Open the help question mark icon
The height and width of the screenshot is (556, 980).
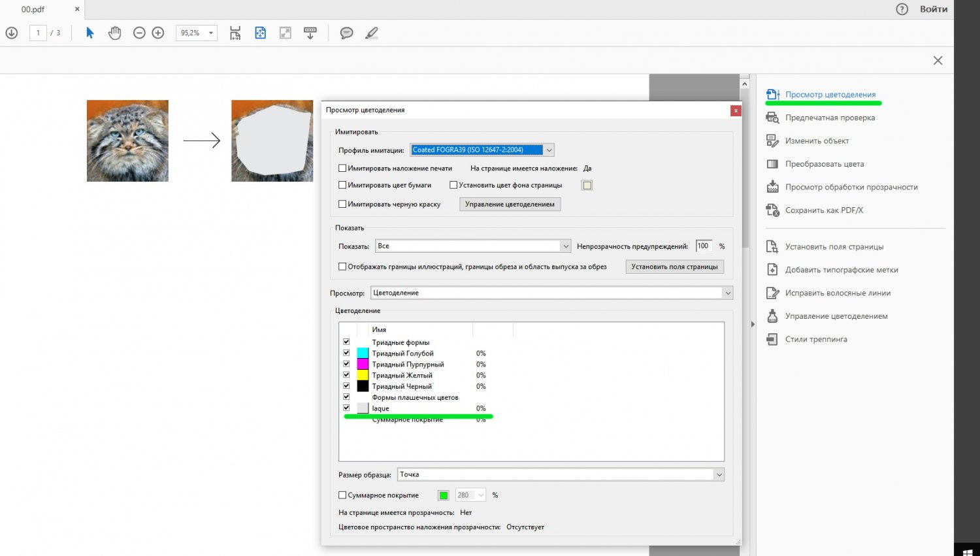[902, 9]
